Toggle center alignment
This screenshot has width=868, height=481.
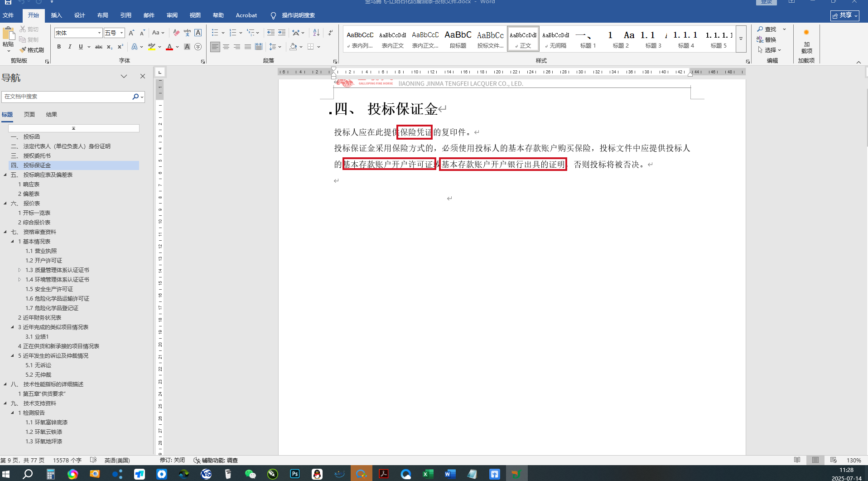pyautogui.click(x=226, y=47)
